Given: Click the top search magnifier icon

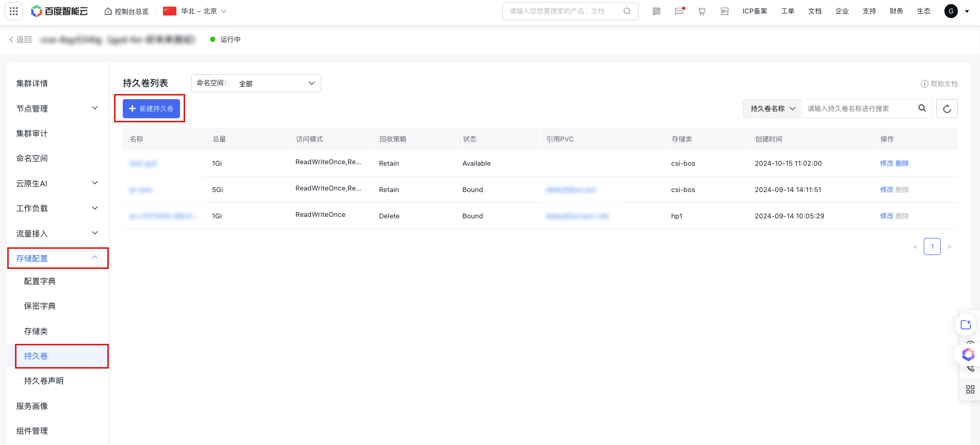Looking at the screenshot, I should [627, 11].
